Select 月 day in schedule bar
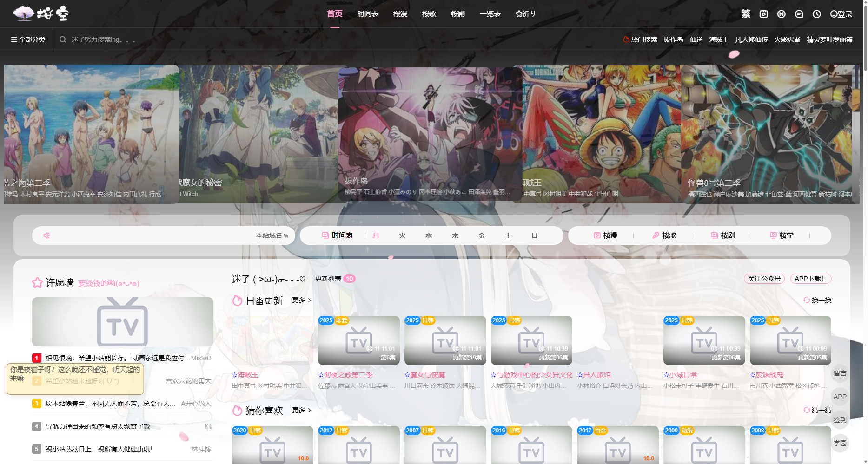868x464 pixels. 376,235
